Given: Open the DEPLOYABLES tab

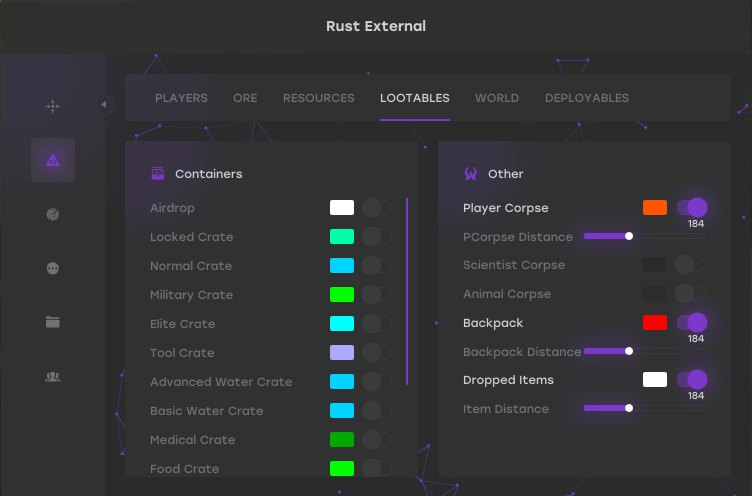Looking at the screenshot, I should tap(587, 98).
